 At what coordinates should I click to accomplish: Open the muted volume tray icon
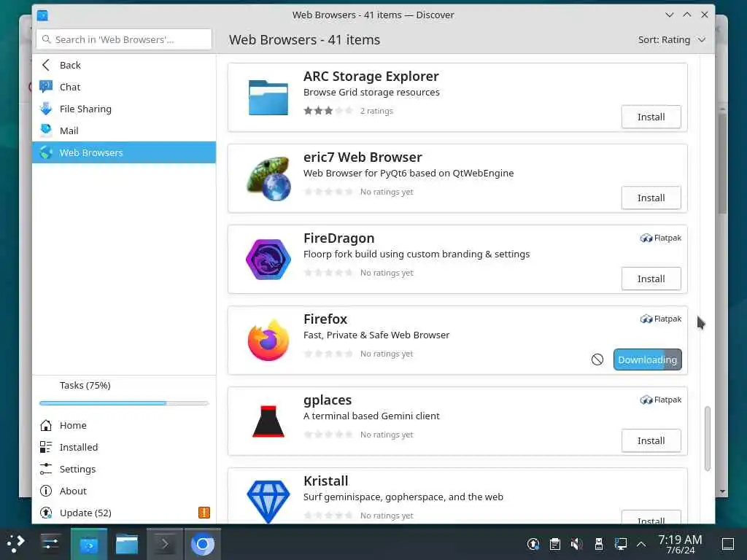(577, 544)
